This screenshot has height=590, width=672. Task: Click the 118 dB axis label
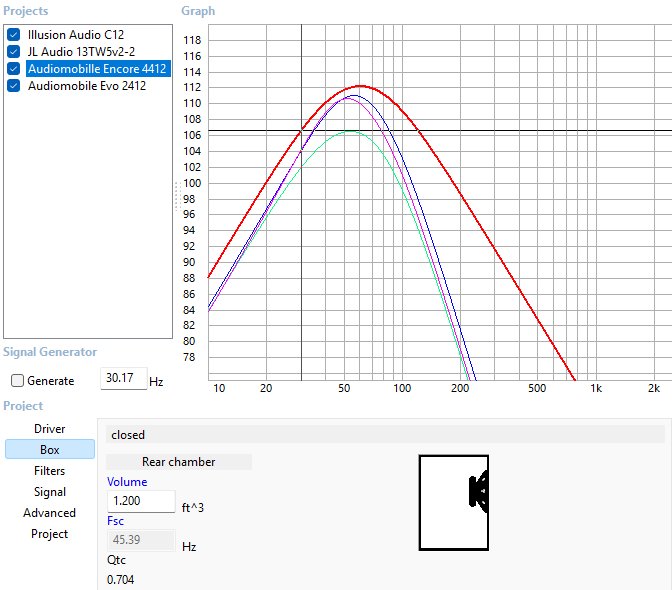click(192, 40)
